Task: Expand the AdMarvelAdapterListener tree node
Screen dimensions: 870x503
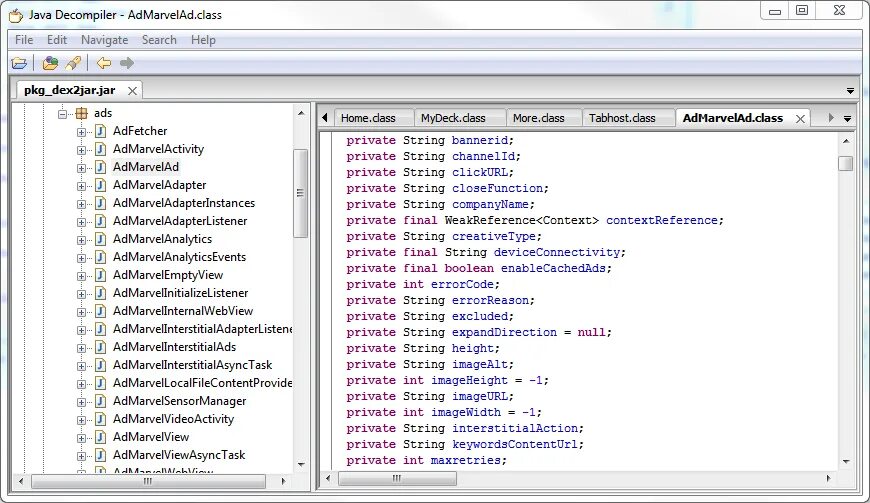Action: [x=82, y=222]
